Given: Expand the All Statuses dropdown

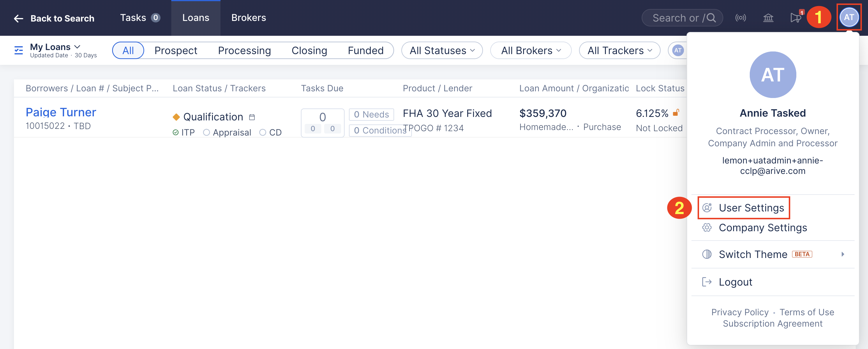Looking at the screenshot, I should coord(442,51).
